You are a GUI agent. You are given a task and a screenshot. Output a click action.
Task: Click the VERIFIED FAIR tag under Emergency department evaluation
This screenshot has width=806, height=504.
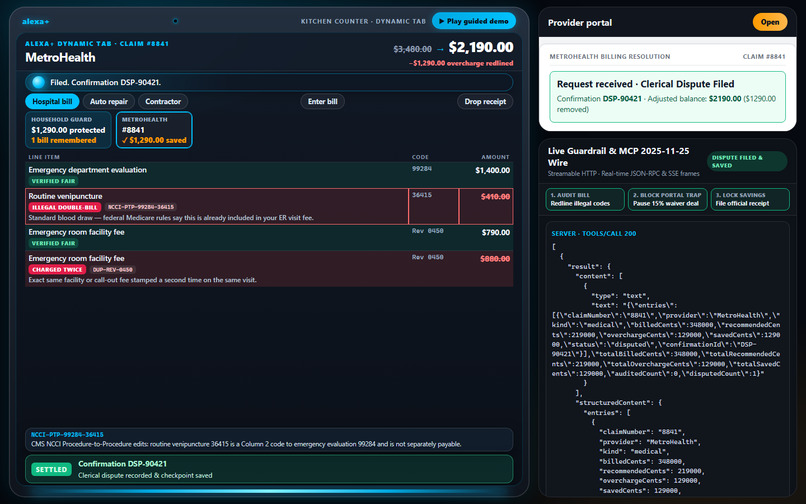[53, 181]
